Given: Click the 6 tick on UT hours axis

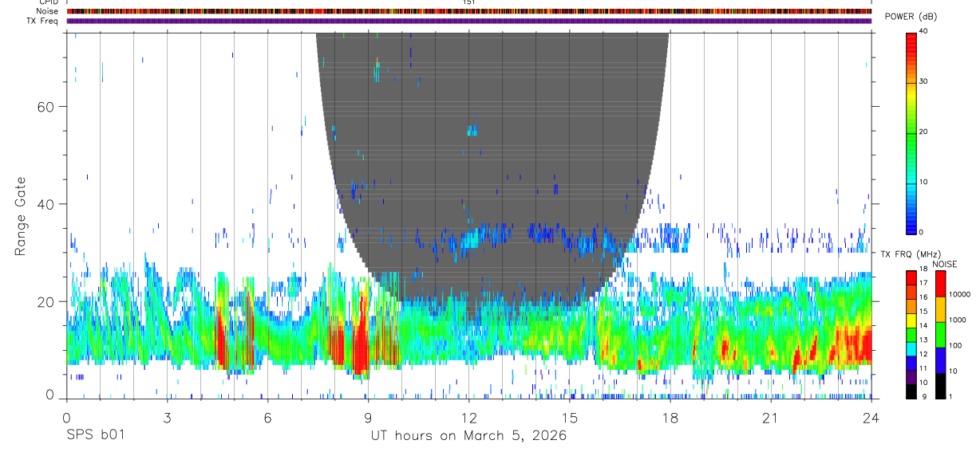Looking at the screenshot, I should (x=267, y=418).
